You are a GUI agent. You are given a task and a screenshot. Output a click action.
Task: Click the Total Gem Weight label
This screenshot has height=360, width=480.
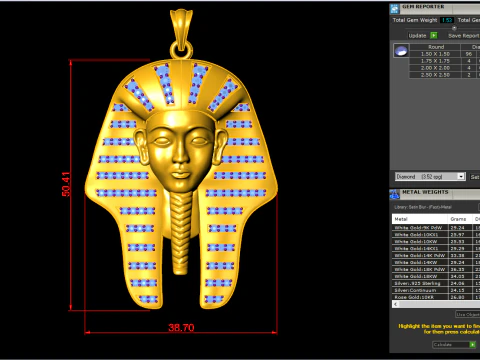[415, 20]
